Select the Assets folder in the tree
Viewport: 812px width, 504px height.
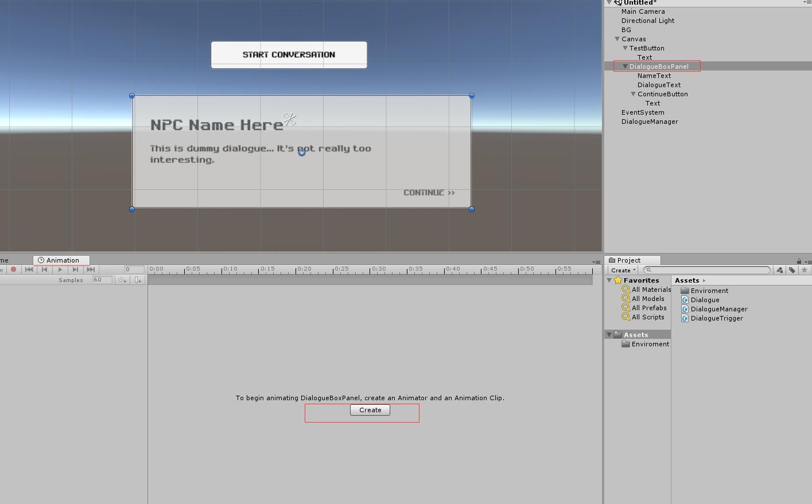(x=636, y=335)
